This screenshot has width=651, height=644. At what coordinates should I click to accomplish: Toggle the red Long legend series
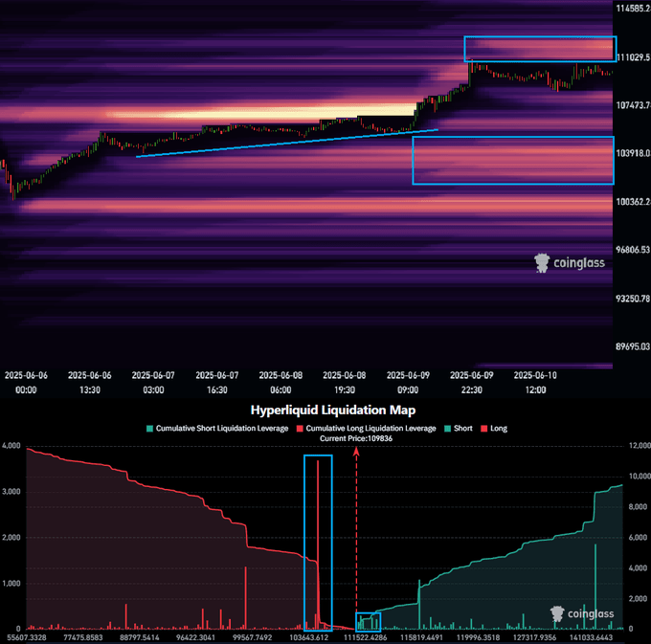tap(494, 429)
